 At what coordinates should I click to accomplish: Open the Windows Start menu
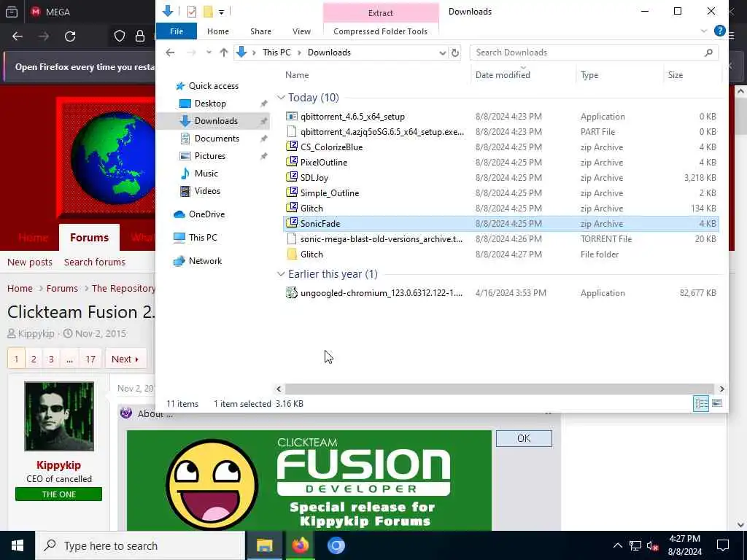click(18, 545)
